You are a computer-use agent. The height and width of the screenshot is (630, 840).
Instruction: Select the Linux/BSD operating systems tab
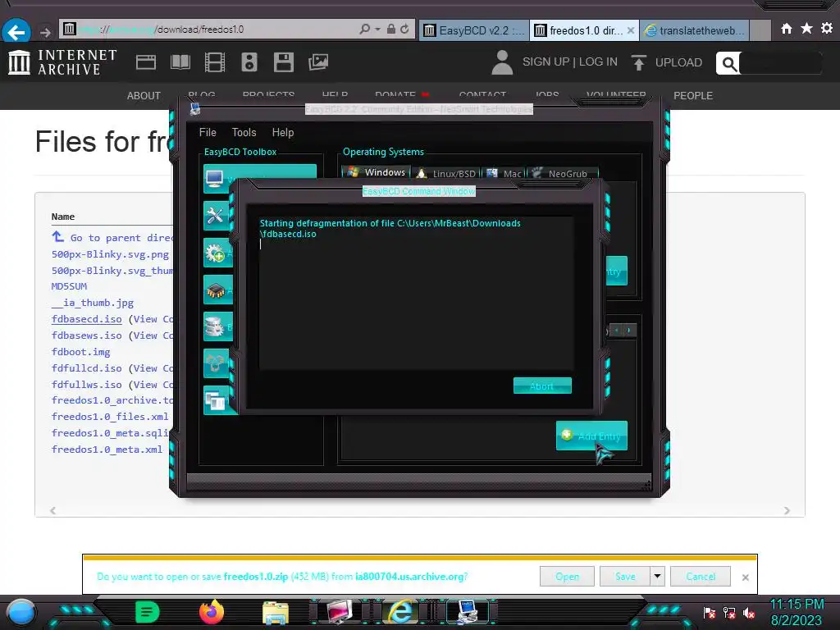[445, 173]
